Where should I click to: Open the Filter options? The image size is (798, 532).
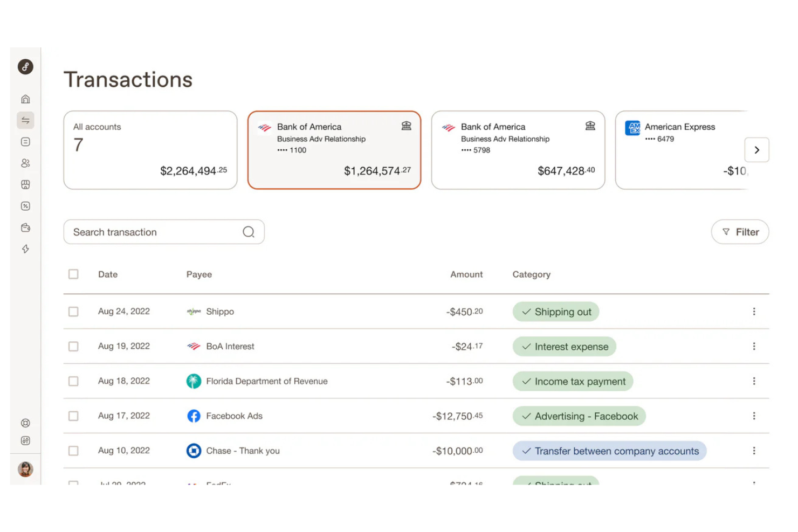point(740,232)
